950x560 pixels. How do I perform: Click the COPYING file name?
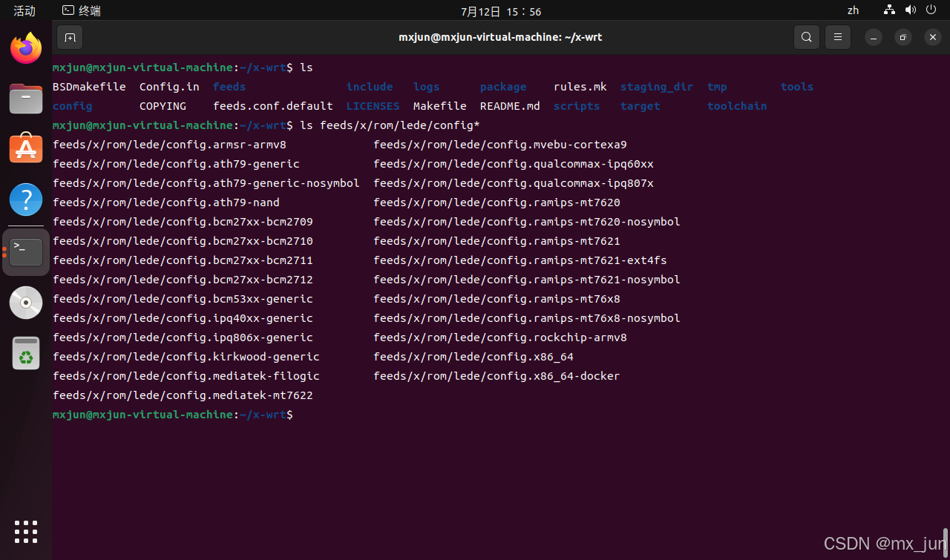point(163,106)
